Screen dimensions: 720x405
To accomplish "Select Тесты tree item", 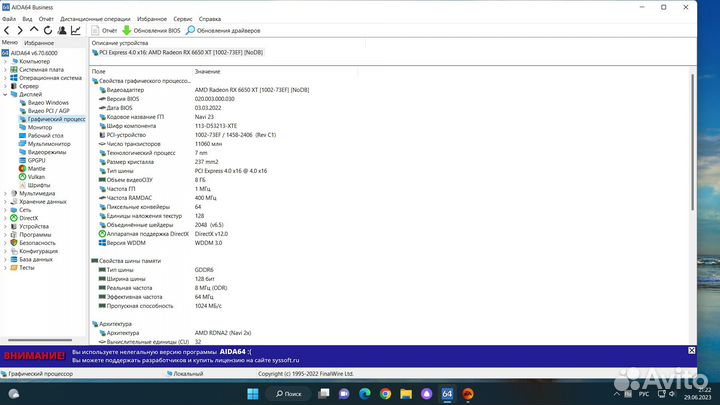I will pos(22,268).
